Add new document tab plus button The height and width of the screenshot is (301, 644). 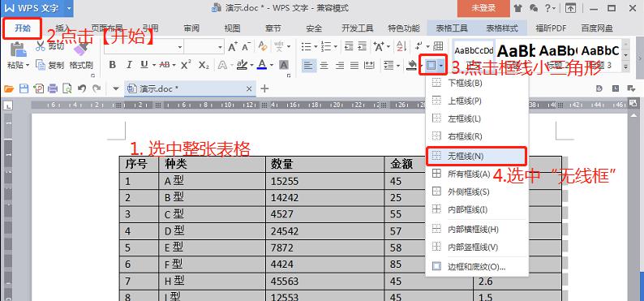click(264, 88)
